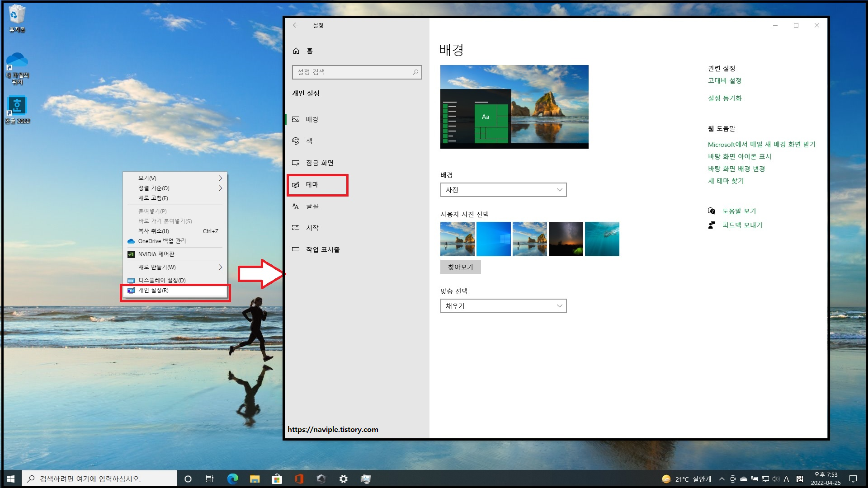Open the 색 (Colors) palette icon
This screenshot has width=868, height=488.
[x=296, y=141]
